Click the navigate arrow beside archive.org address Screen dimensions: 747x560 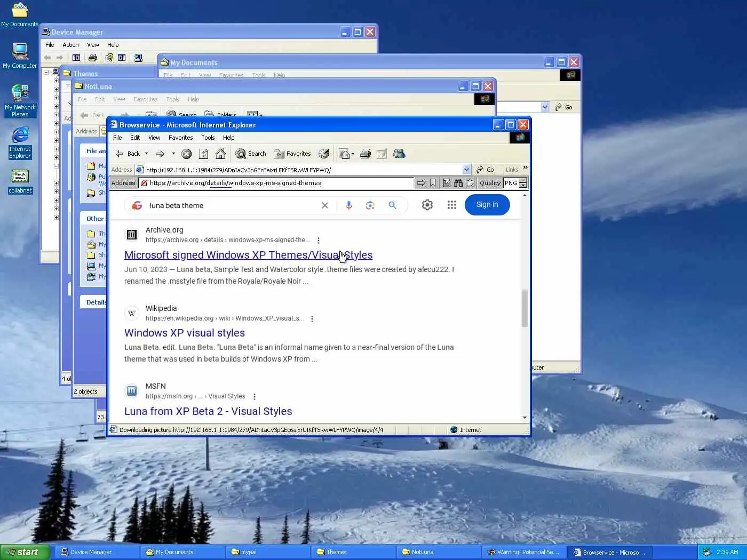pyautogui.click(x=421, y=183)
